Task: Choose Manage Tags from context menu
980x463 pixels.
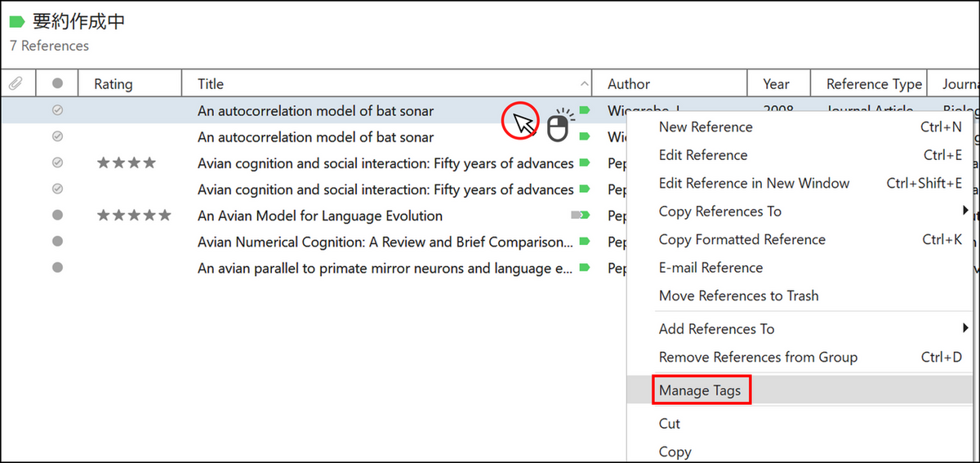Action: 700,390
